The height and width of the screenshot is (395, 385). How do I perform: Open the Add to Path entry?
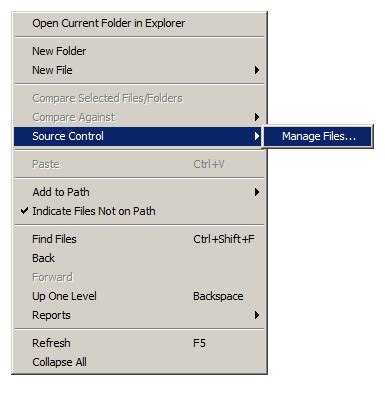[139, 192]
